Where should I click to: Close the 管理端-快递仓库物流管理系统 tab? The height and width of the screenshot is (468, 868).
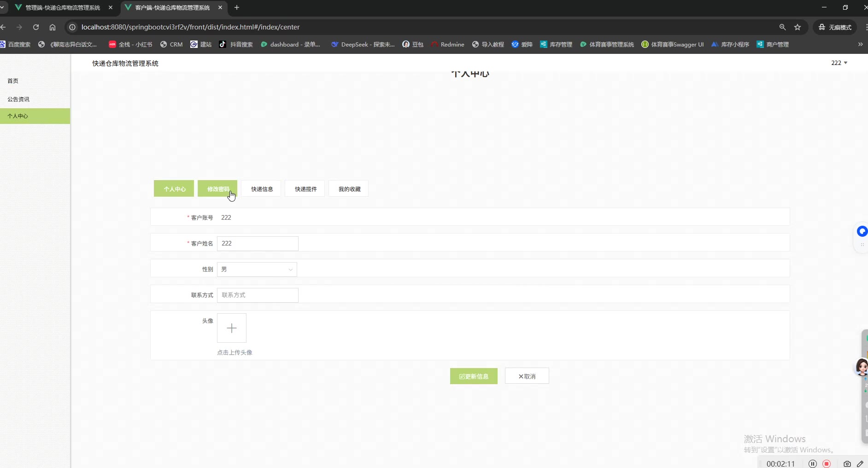point(111,7)
